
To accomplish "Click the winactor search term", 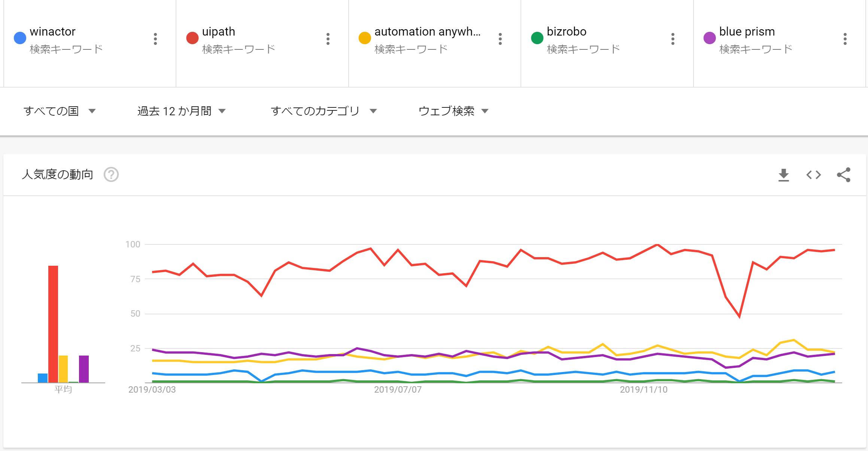I will point(53,32).
